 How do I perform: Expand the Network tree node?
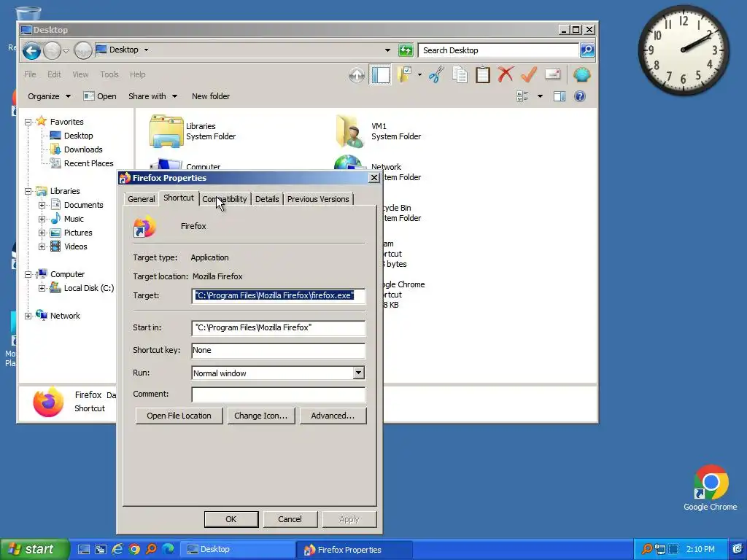(28, 316)
